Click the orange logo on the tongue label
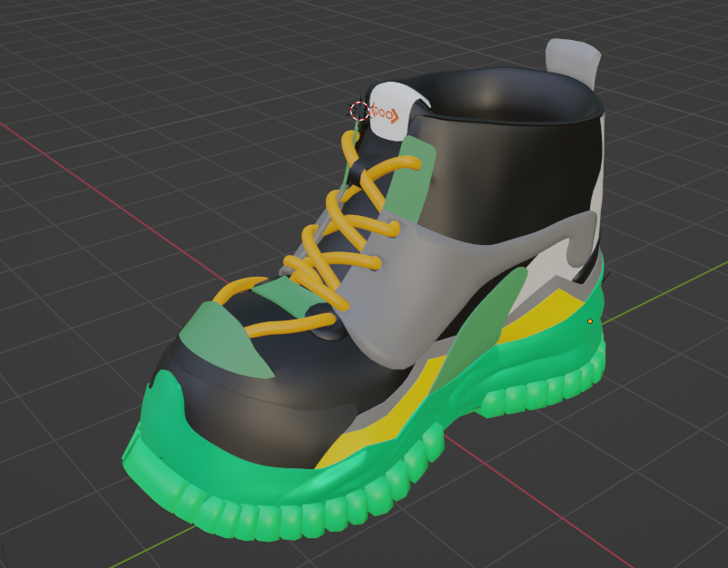Viewport: 728px width, 568px height. click(x=385, y=113)
